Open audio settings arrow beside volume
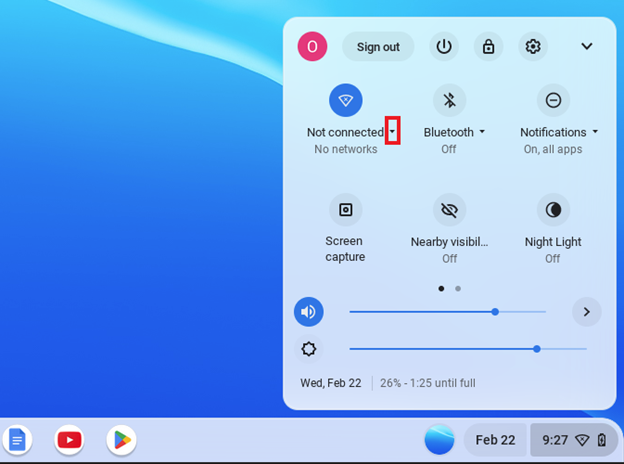This screenshot has height=464, width=624. pos(587,312)
